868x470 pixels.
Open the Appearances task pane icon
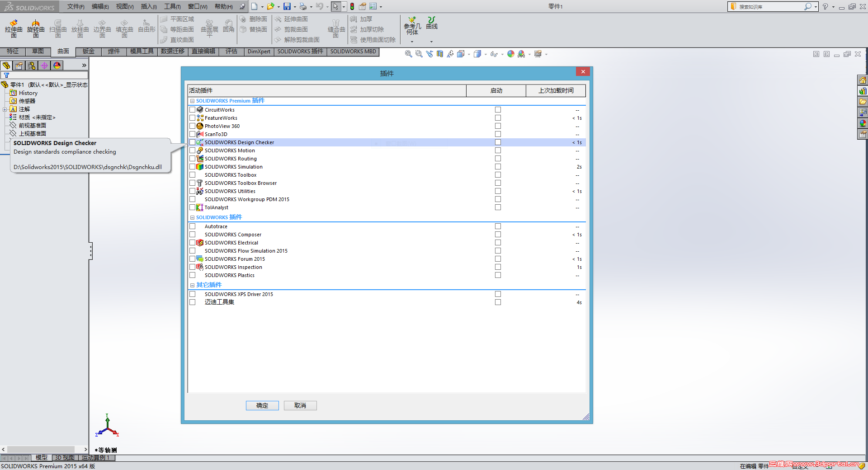pyautogui.click(x=863, y=123)
